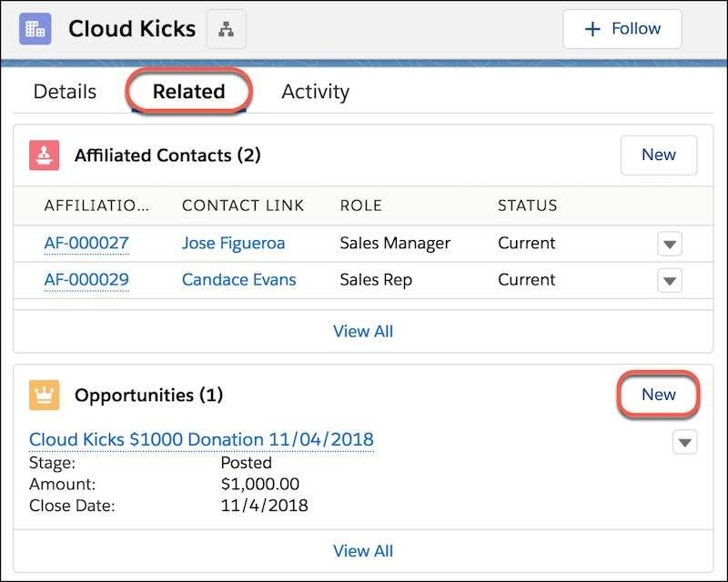Open the account hierarchy icon beside Cloud Kicks
Screen dimensions: 728x582
pos(225,28)
